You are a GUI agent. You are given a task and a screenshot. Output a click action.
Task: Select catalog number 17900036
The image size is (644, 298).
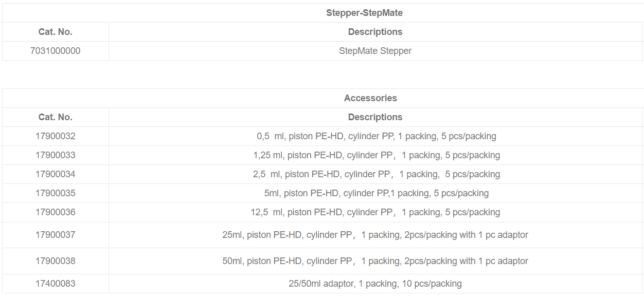click(x=56, y=212)
